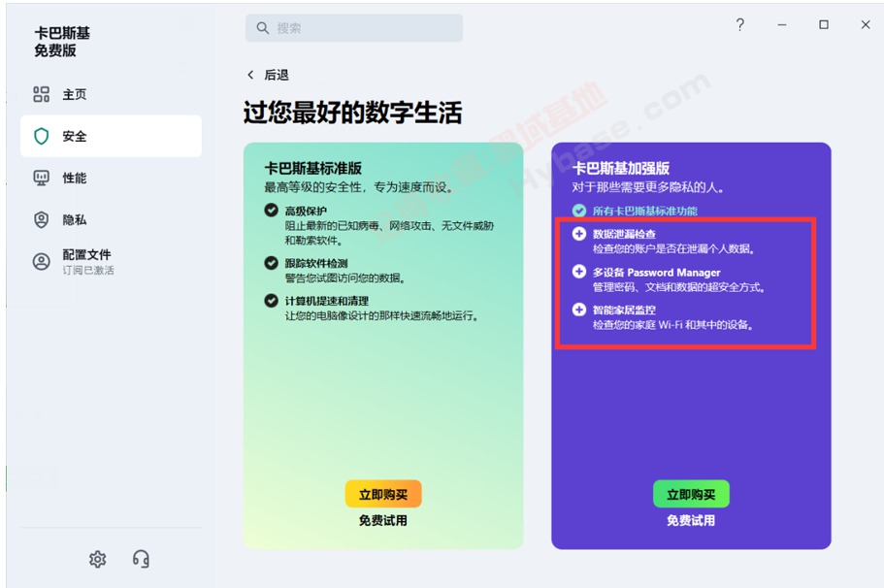Image resolution: width=884 pixels, height=588 pixels.
Task: Select the 安全 shield icon
Action: 41,136
